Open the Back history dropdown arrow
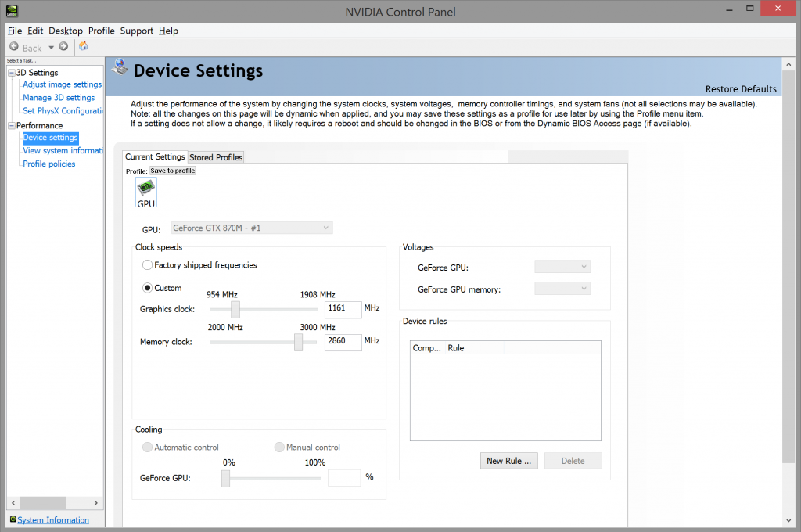801x532 pixels. [52, 48]
